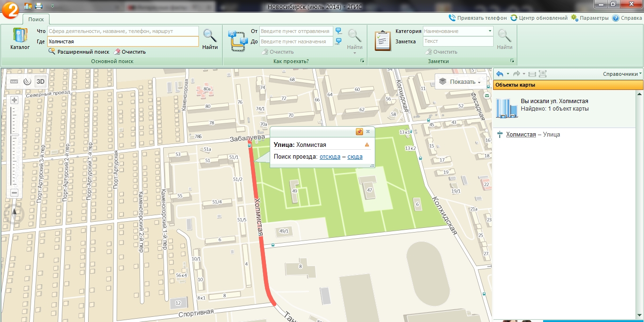This screenshot has height=322, width=644.
Task: Open the 2GIS orange application menu button
Action: (10, 10)
